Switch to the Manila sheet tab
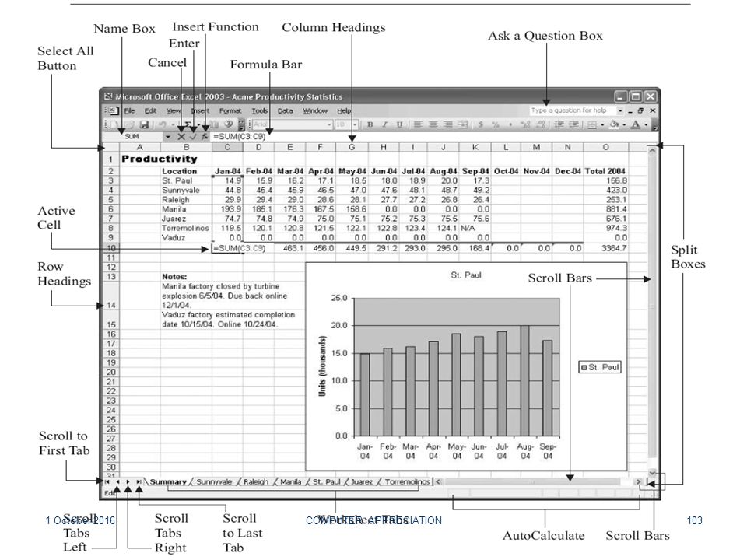Viewport: 747px width, 560px height. click(x=290, y=482)
